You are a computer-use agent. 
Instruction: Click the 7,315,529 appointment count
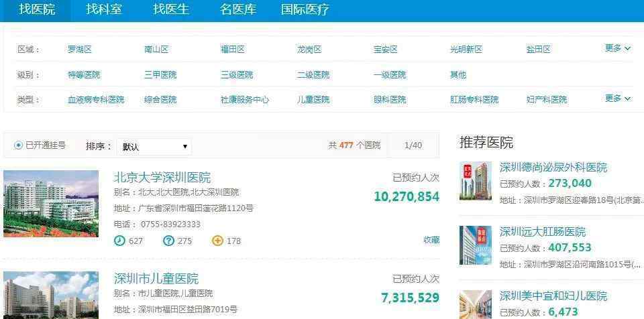(x=411, y=298)
